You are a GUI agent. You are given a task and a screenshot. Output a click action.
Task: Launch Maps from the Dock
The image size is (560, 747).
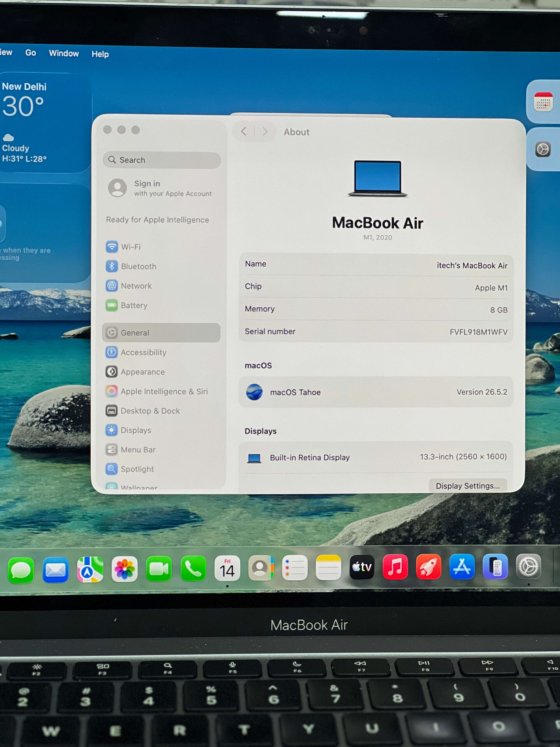[90, 570]
